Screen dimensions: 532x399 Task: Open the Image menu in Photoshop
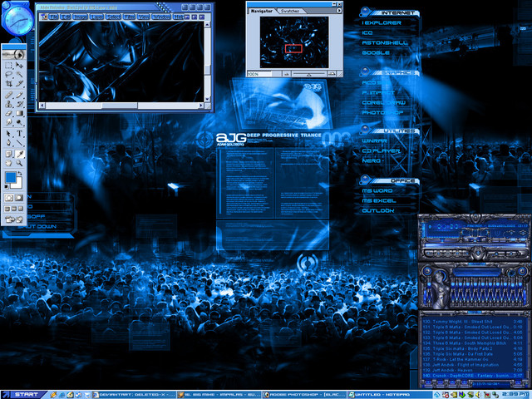81,17
